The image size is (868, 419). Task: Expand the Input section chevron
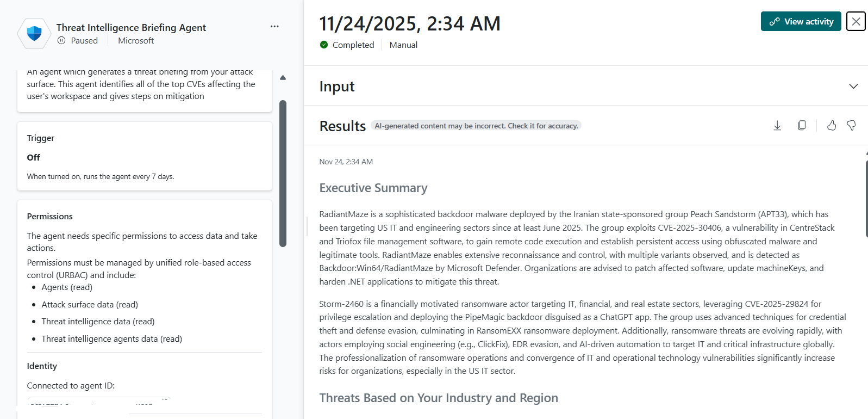point(853,86)
